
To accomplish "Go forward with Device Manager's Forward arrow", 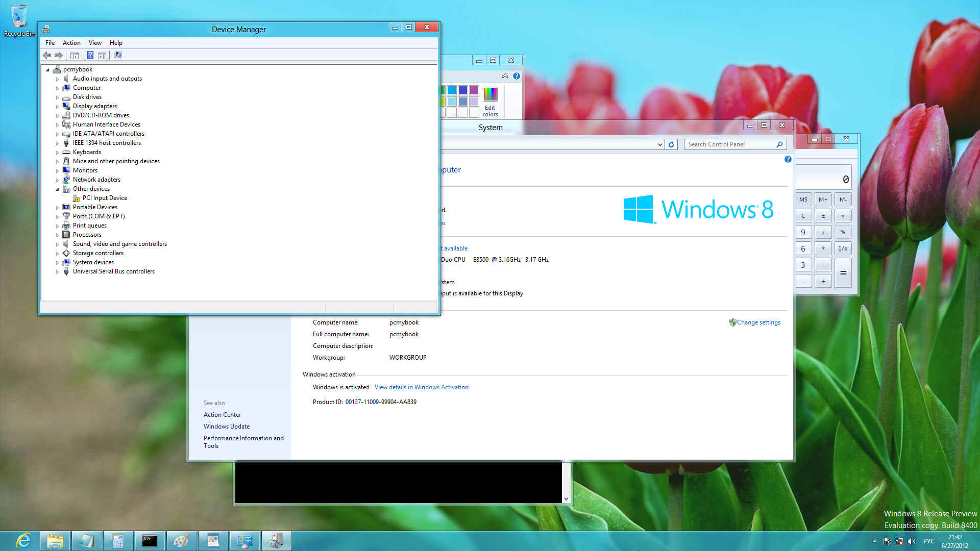I will point(59,55).
